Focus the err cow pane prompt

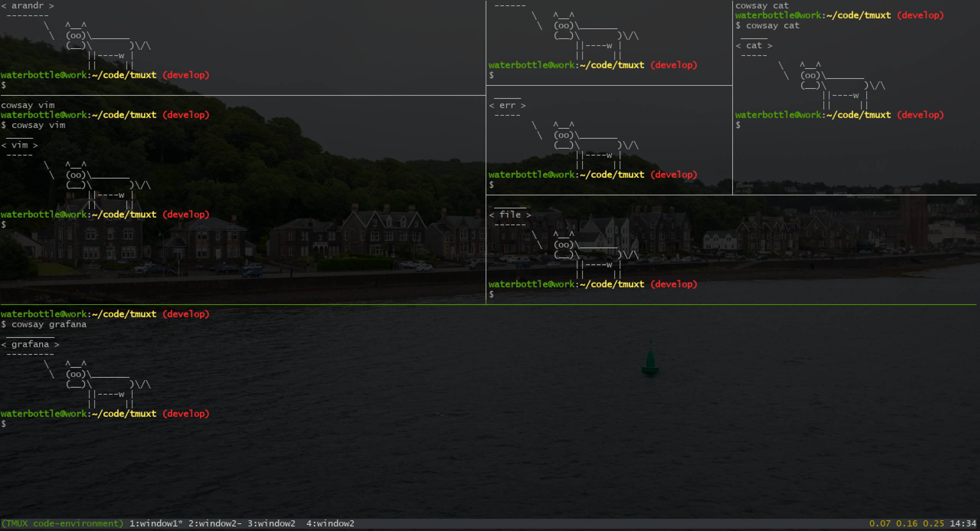coord(491,185)
